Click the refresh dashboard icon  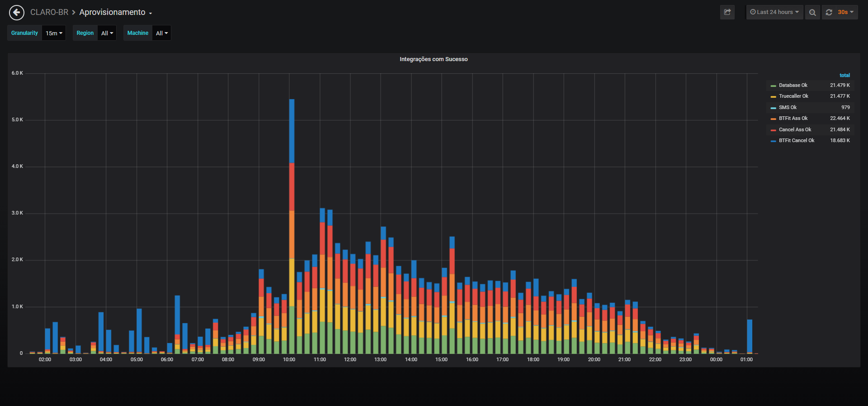tap(829, 12)
